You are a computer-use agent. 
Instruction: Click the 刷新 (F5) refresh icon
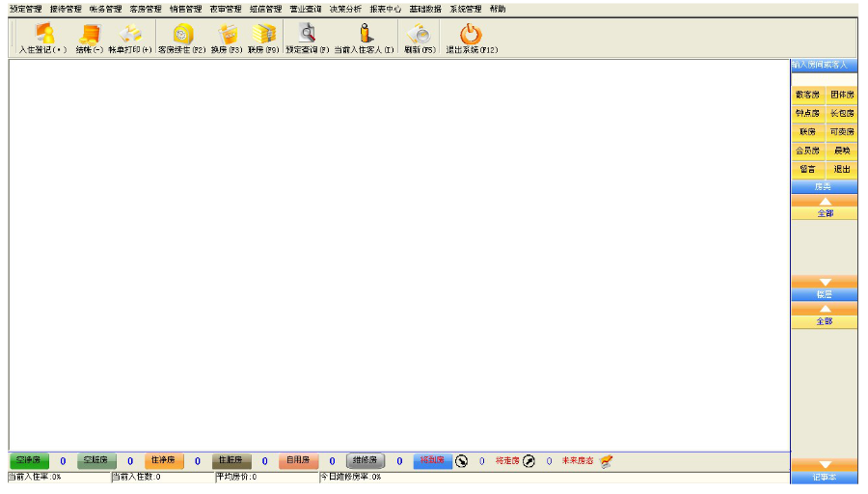(420, 35)
